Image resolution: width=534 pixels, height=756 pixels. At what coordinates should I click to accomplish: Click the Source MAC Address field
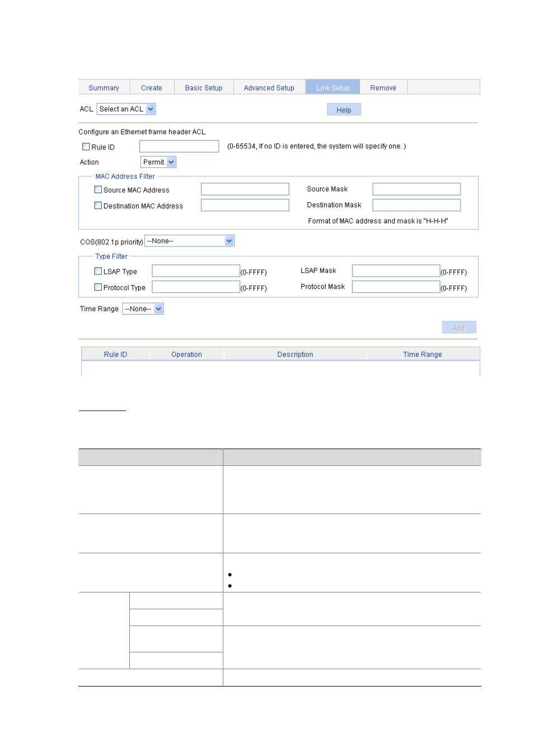tap(245, 189)
